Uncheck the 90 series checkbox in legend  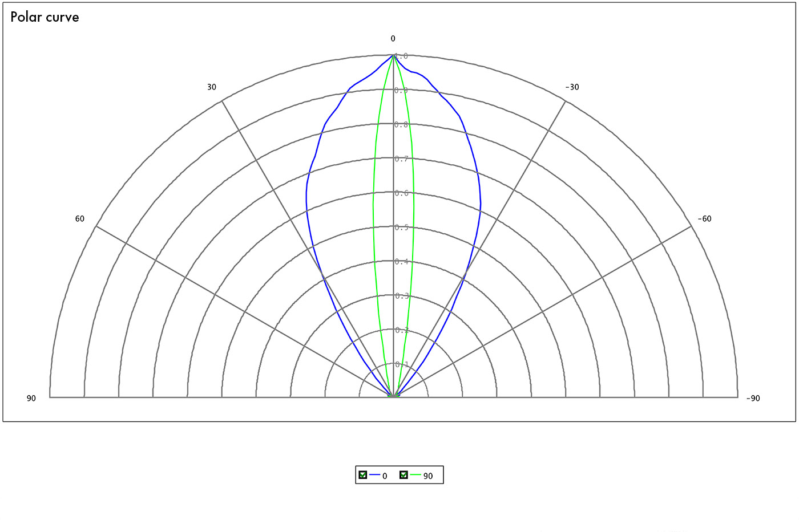tap(403, 475)
